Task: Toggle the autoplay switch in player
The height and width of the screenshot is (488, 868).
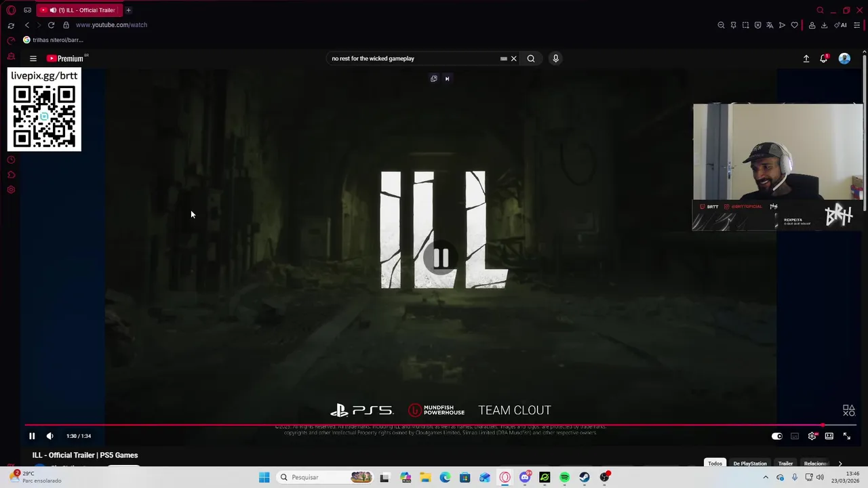Action: point(777,436)
